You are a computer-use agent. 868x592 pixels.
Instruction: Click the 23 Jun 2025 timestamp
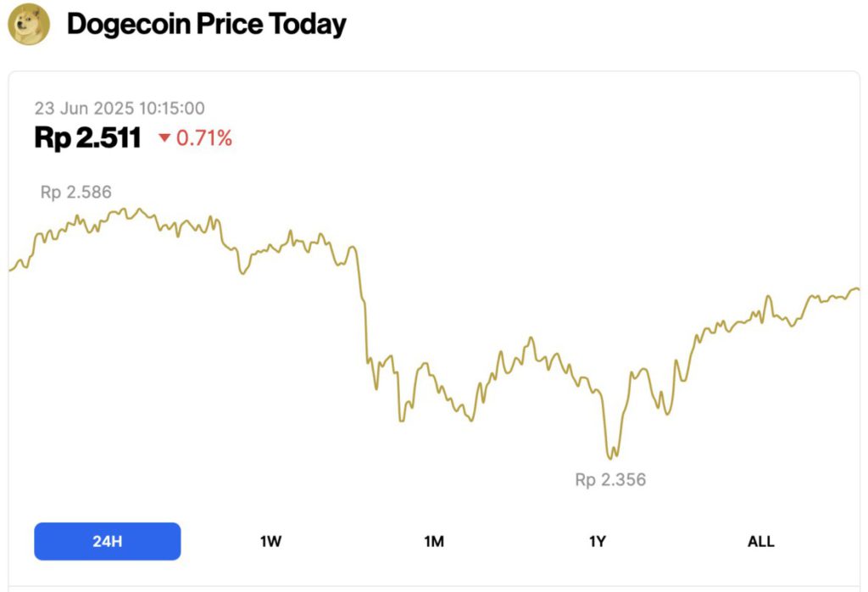pyautogui.click(x=122, y=109)
